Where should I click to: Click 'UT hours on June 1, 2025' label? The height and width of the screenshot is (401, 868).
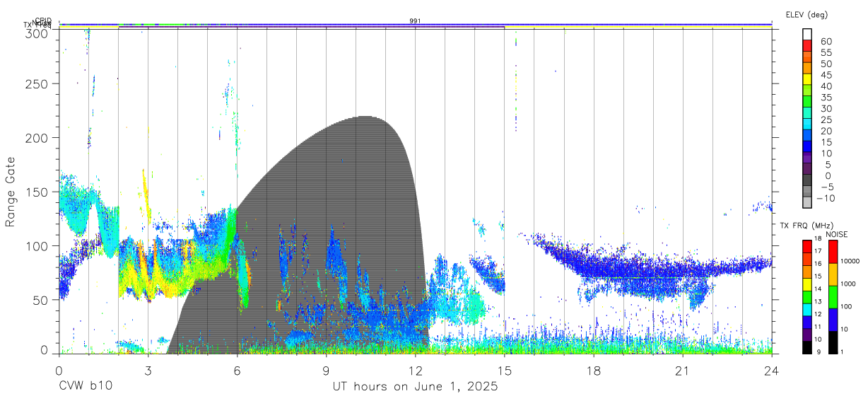pos(416,386)
